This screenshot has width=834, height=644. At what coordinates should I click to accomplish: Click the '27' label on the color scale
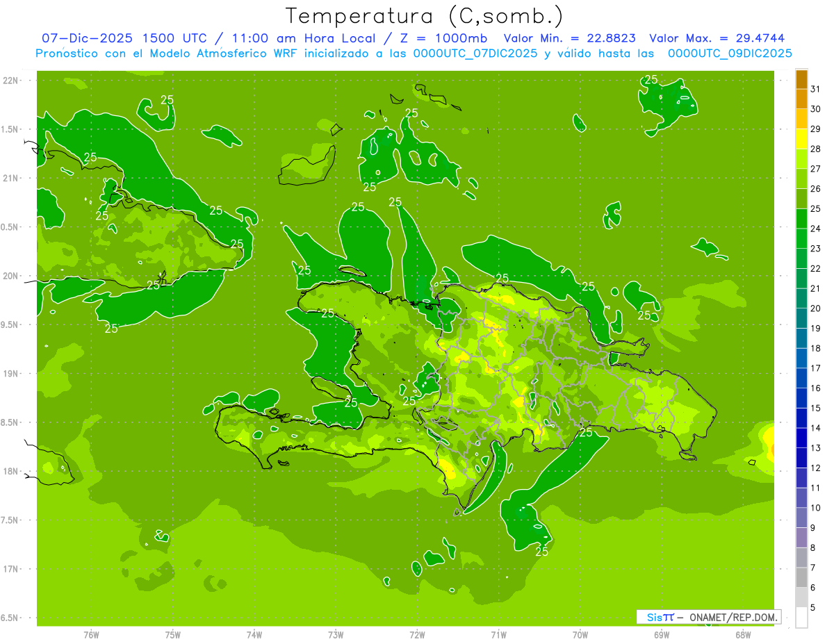click(x=816, y=169)
